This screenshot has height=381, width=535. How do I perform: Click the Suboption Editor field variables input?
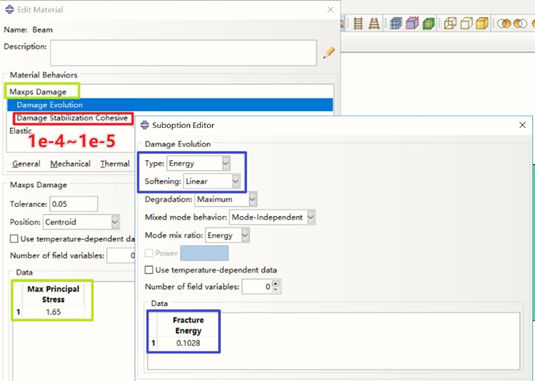pyautogui.click(x=258, y=287)
